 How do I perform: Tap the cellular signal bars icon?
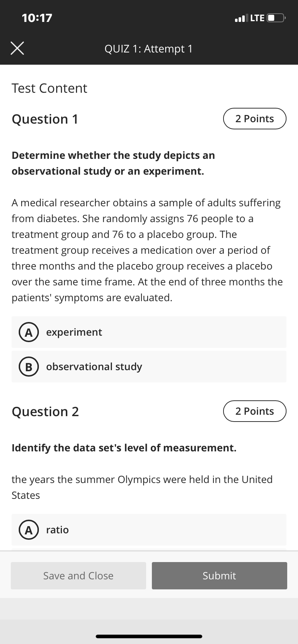(x=241, y=18)
